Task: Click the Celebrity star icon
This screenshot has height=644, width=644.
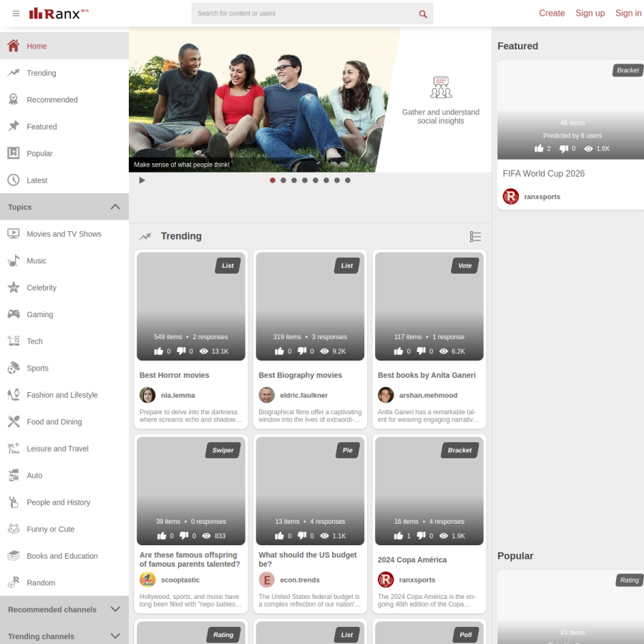Action: (x=14, y=287)
